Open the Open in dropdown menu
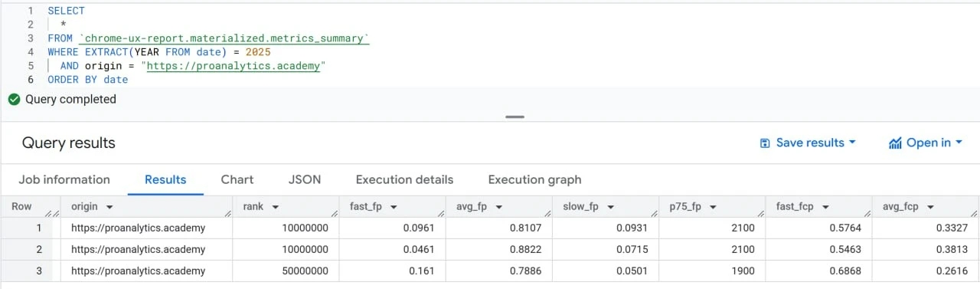This screenshot has width=980, height=289. click(925, 143)
